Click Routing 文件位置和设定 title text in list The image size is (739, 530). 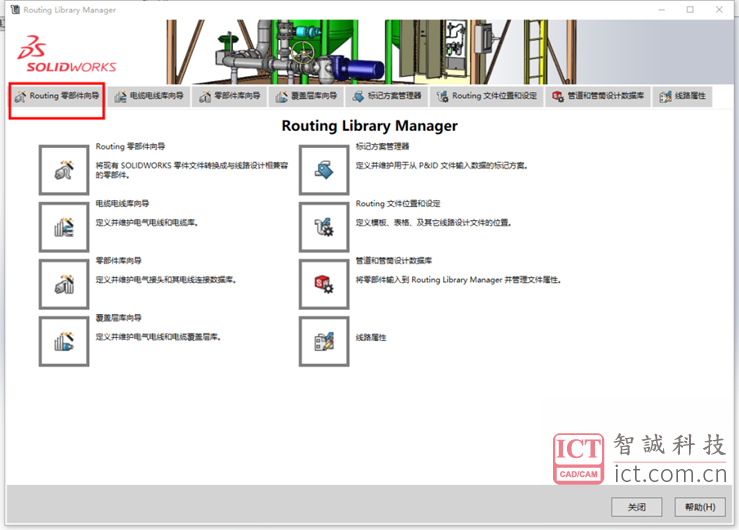point(398,204)
